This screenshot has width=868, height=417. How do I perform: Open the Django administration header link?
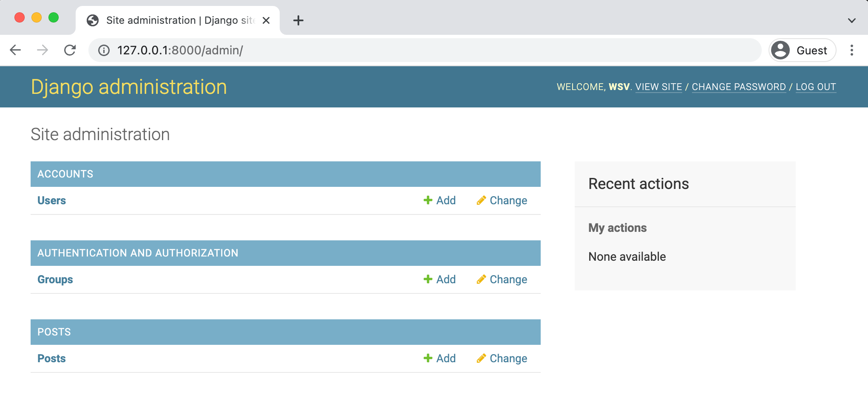tap(129, 87)
